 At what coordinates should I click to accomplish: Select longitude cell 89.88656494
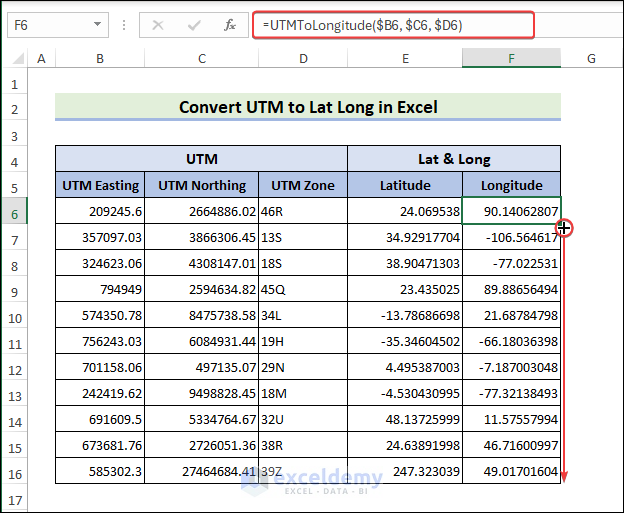[x=511, y=289]
